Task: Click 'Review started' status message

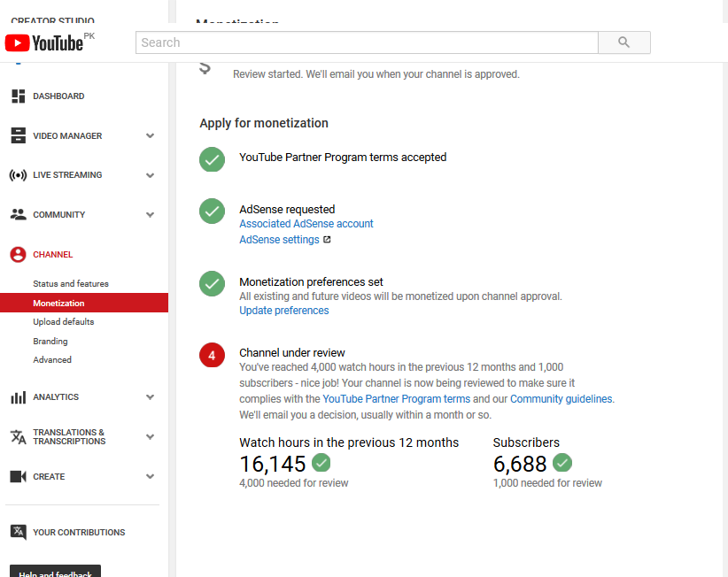Action: point(376,74)
